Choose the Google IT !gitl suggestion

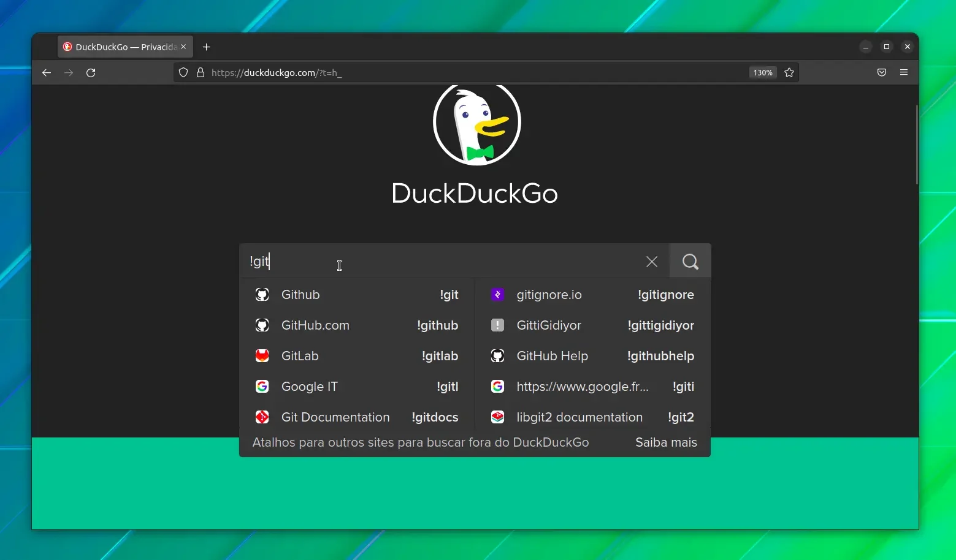357,387
